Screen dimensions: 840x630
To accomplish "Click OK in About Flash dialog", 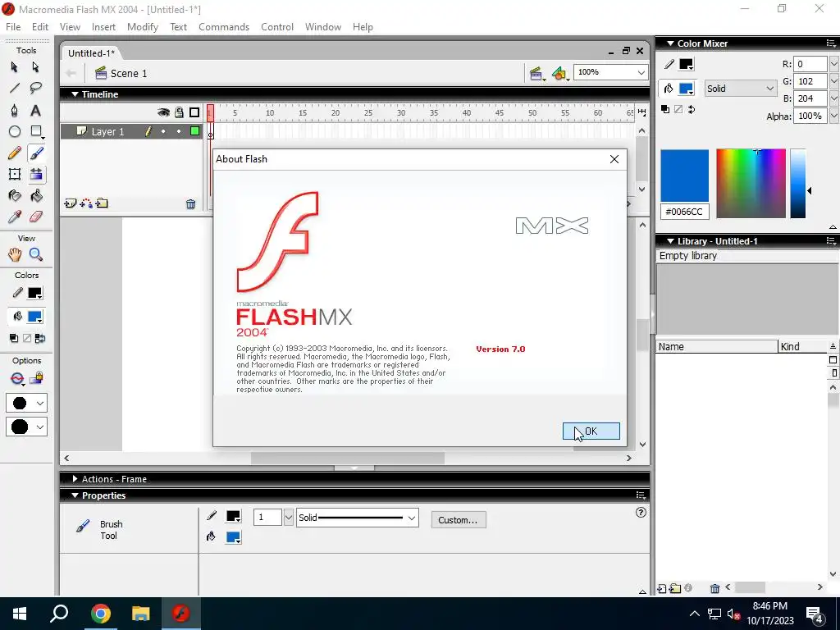I will (x=591, y=431).
